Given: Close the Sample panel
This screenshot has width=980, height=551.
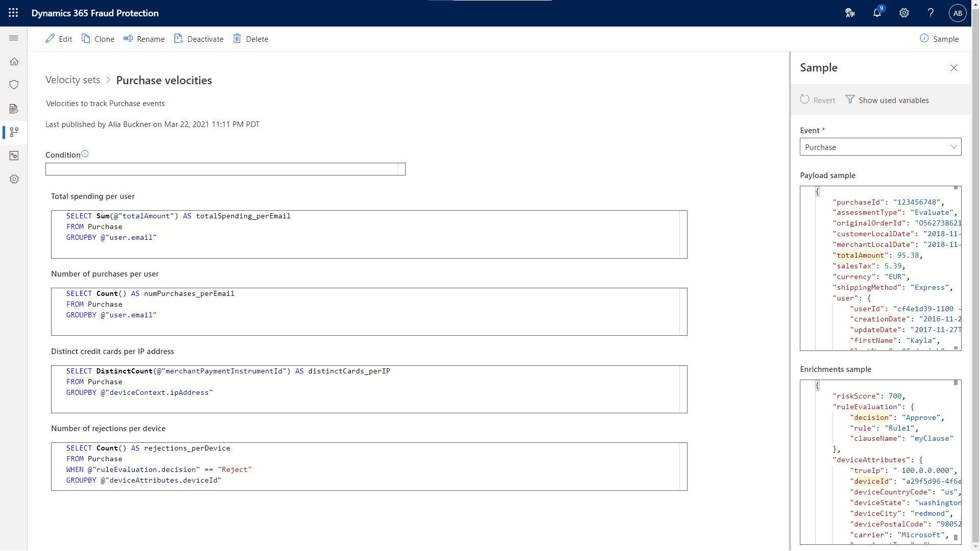Looking at the screenshot, I should [953, 68].
